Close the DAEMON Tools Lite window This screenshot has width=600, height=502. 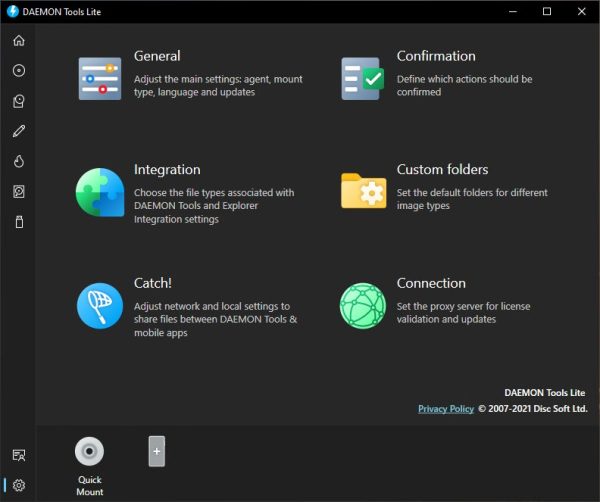click(x=582, y=11)
